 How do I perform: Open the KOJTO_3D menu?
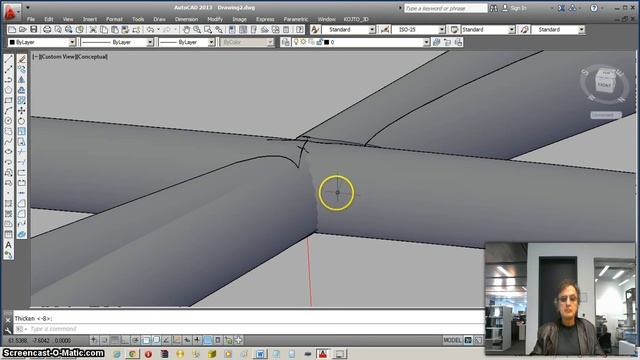pos(356,19)
